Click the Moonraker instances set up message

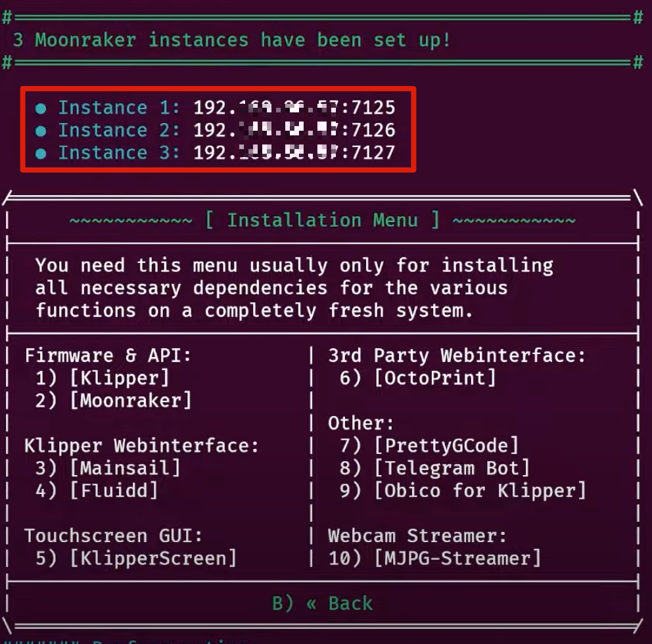point(232,40)
